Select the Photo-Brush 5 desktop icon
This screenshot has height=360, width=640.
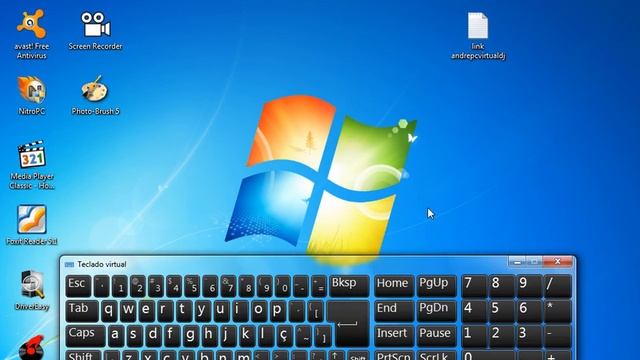tap(95, 95)
